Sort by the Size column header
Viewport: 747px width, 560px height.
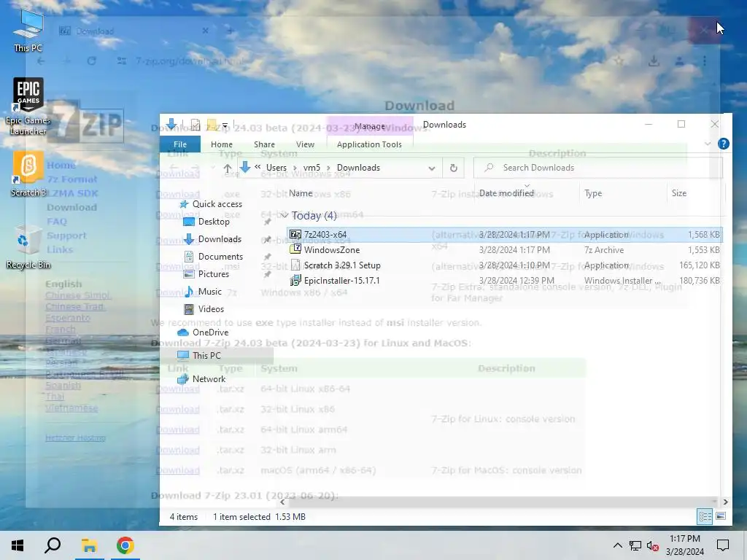(x=679, y=193)
